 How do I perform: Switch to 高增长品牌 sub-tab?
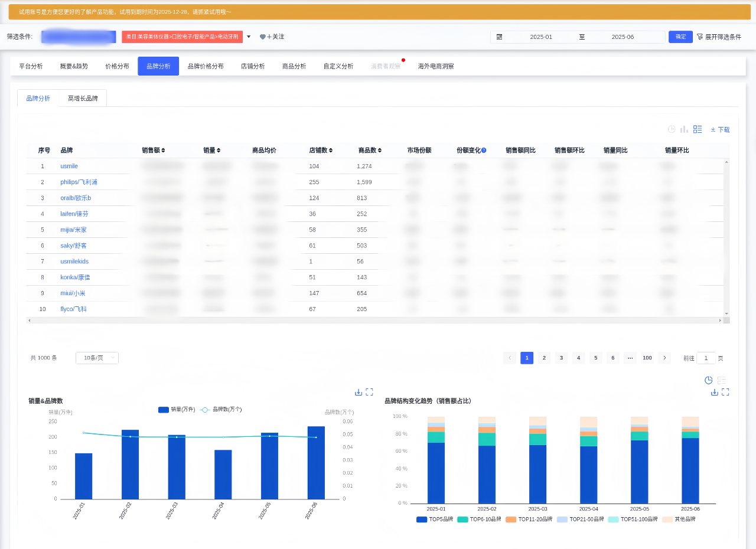point(83,99)
